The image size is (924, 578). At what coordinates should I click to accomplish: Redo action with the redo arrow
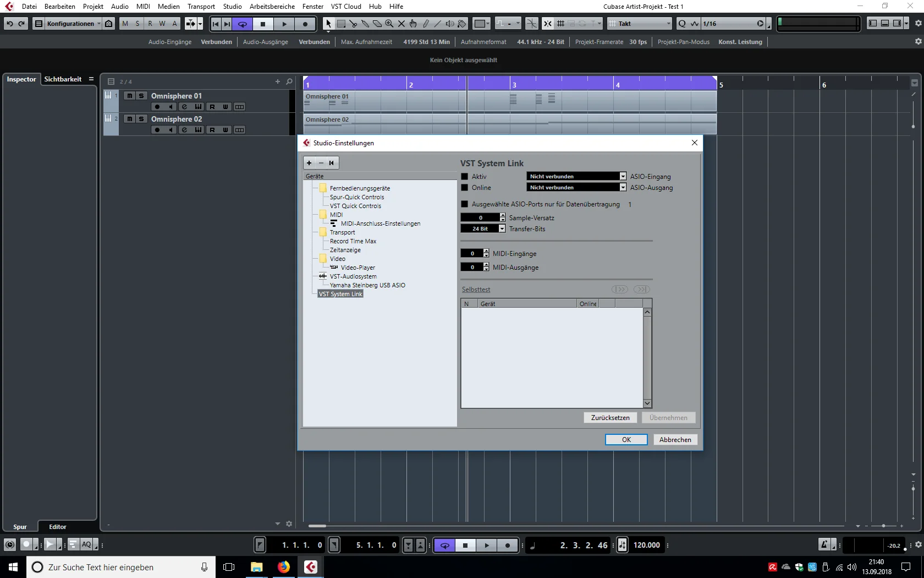click(x=21, y=24)
